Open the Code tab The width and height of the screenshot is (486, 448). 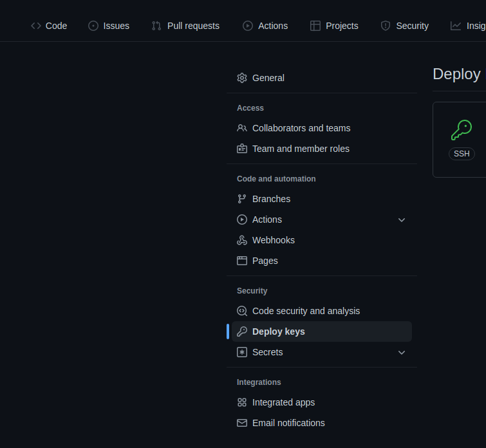pyautogui.click(x=49, y=26)
